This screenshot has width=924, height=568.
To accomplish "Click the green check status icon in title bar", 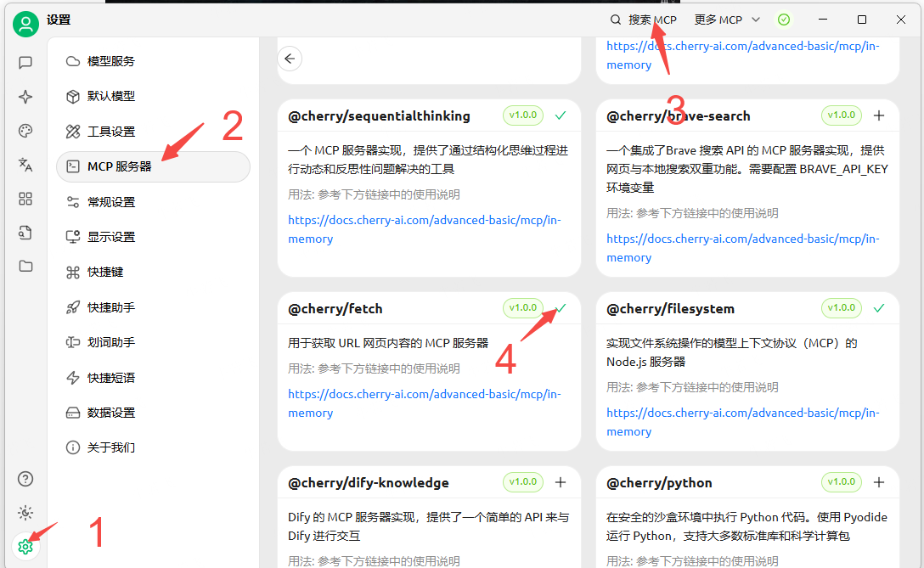I will click(x=784, y=20).
